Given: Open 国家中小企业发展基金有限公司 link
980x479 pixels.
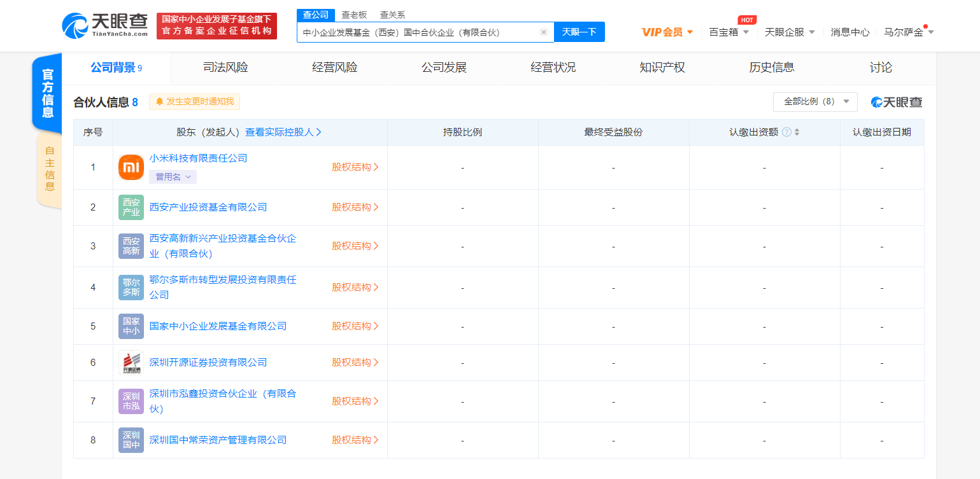Looking at the screenshot, I should (218, 326).
